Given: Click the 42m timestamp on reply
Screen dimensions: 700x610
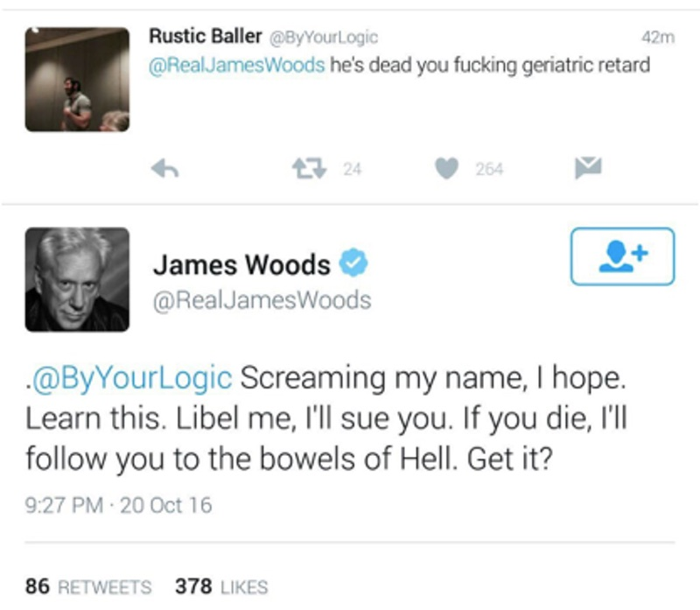Looking at the screenshot, I should 658,38.
